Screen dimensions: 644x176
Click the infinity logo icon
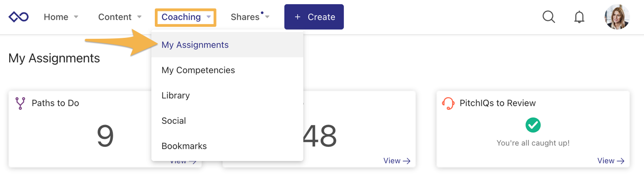(19, 17)
